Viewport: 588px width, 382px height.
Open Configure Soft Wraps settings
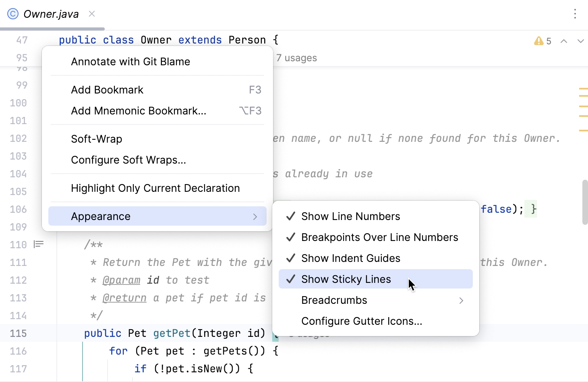point(128,160)
